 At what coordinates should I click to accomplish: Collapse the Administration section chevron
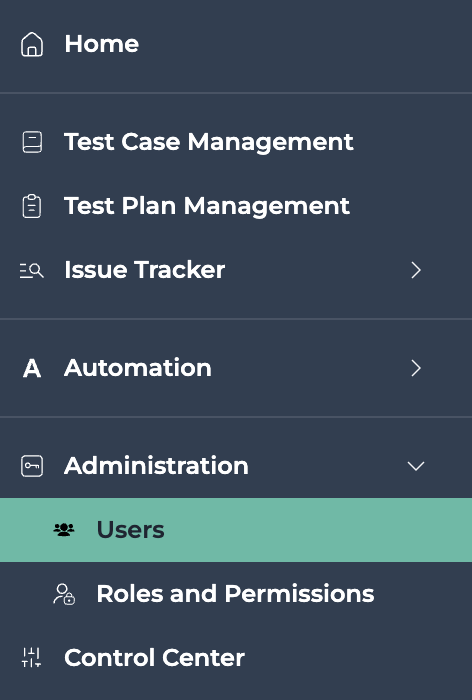[416, 466]
